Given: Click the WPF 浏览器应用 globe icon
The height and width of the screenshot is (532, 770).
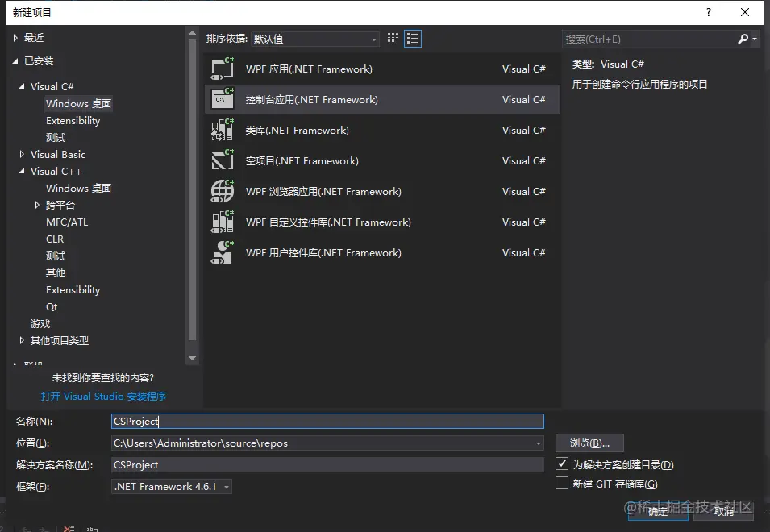Looking at the screenshot, I should pyautogui.click(x=223, y=191).
